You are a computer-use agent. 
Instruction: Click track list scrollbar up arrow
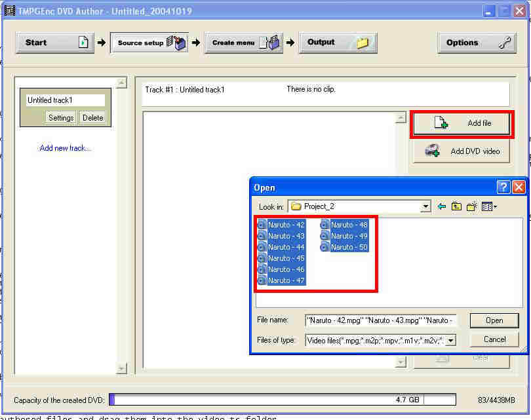pos(121,83)
